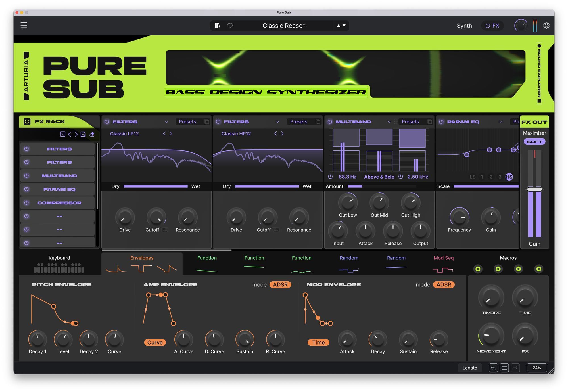
Task: Toggle the FX Rack power button
Action: pyautogui.click(x=27, y=121)
